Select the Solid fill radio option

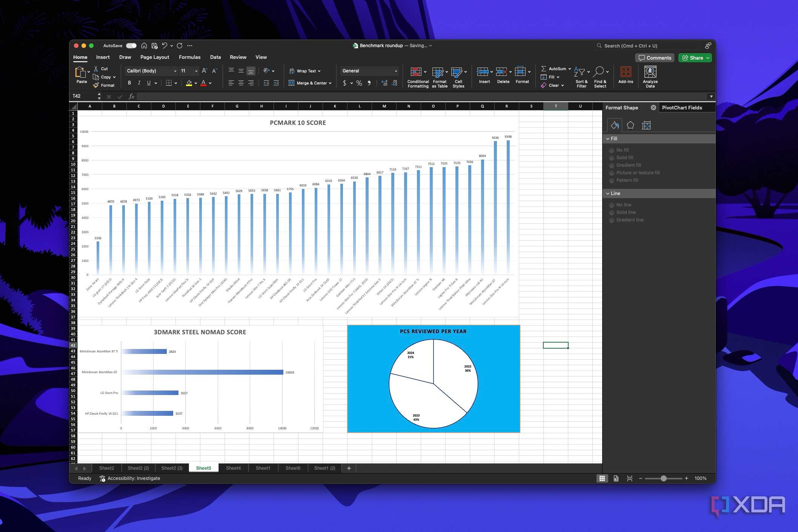click(611, 158)
